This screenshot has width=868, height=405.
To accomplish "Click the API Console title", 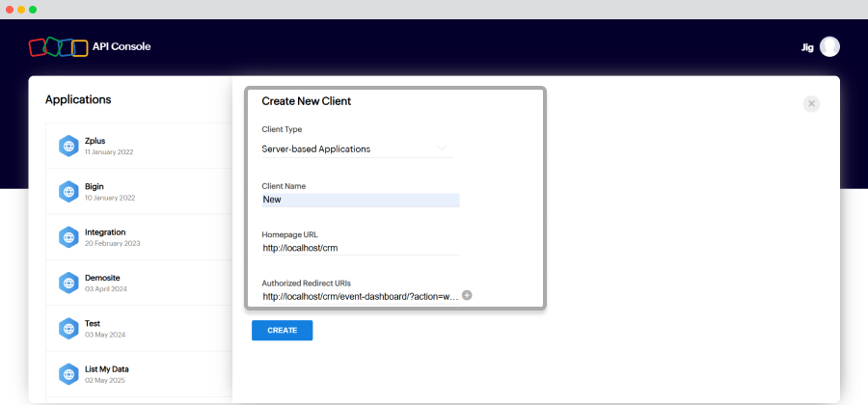I will (x=122, y=47).
